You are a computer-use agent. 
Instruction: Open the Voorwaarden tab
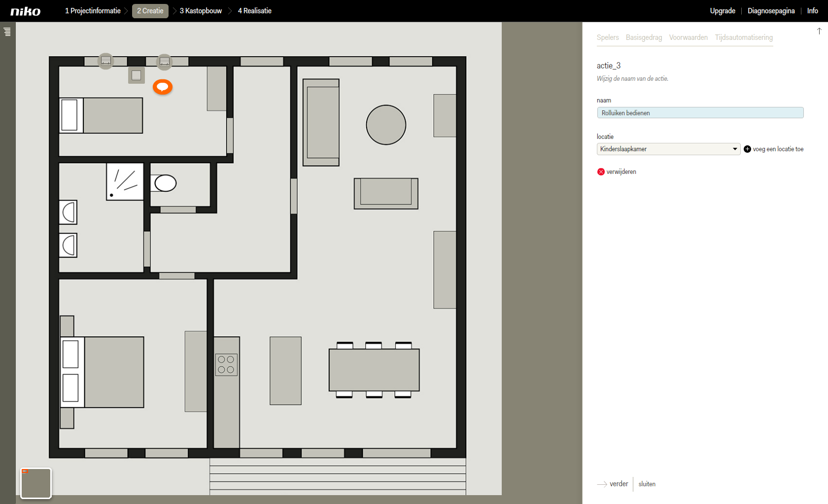(x=688, y=37)
